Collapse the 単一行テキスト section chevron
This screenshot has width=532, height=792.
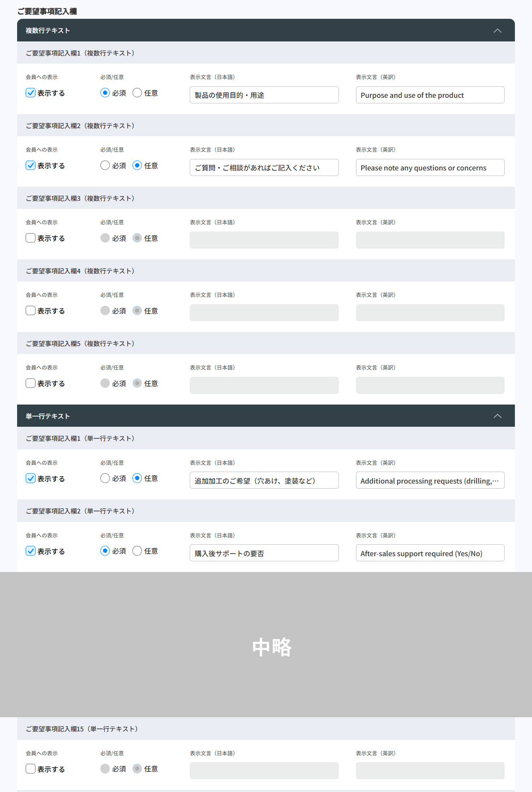tap(497, 416)
